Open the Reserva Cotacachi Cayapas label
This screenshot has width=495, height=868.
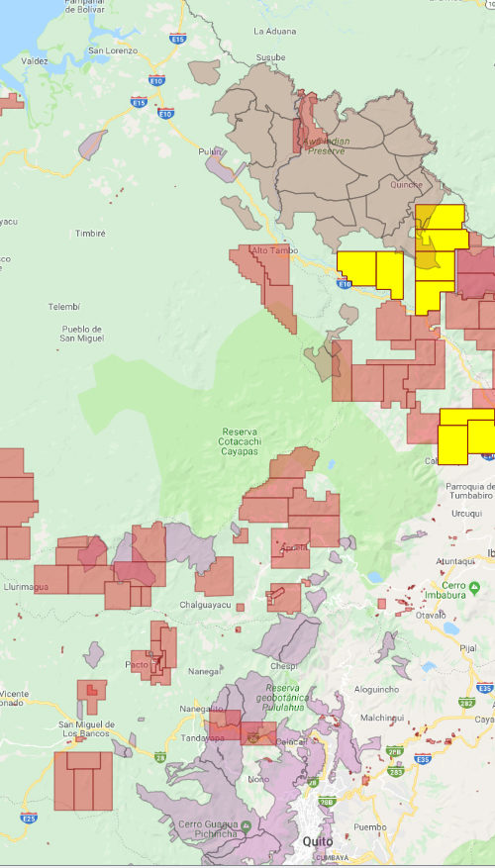tap(241, 441)
